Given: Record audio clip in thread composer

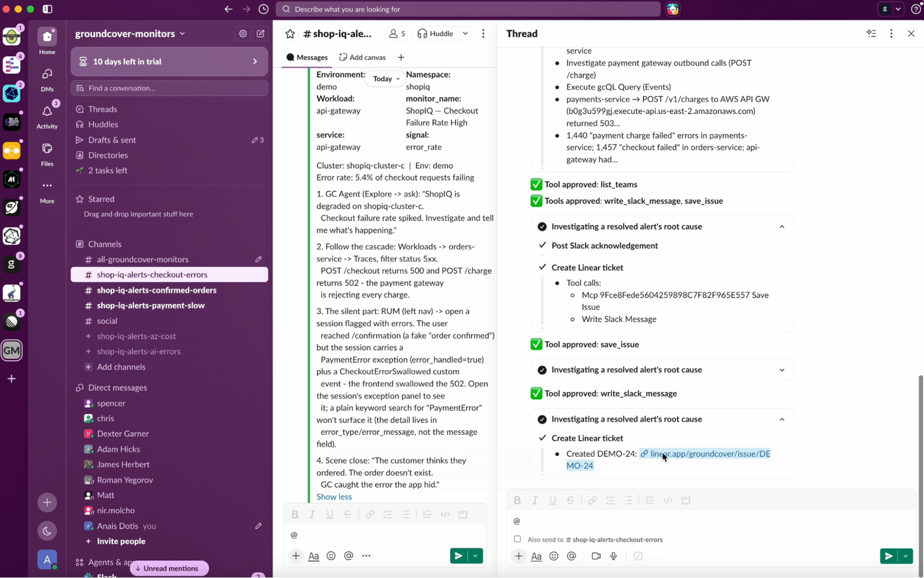Looking at the screenshot, I should pyautogui.click(x=614, y=556).
